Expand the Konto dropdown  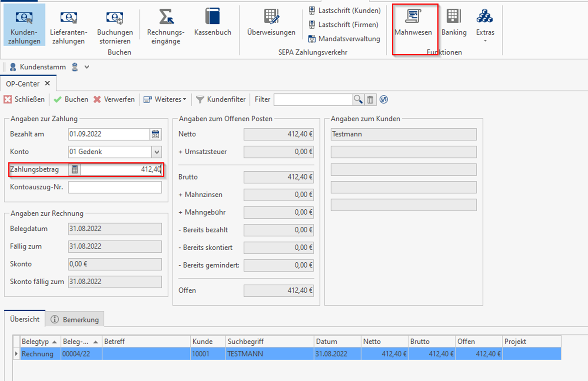[x=157, y=152]
